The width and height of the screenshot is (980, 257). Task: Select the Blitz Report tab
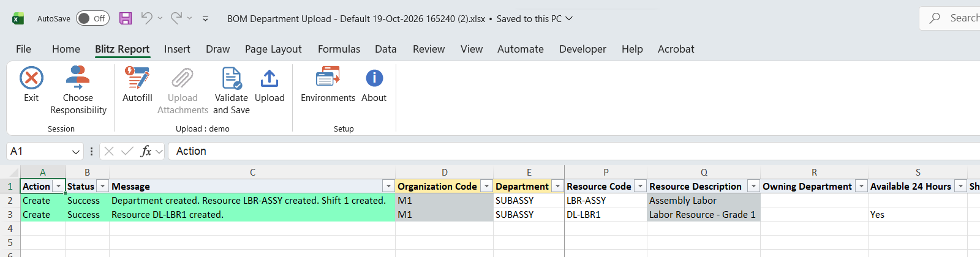coord(122,49)
